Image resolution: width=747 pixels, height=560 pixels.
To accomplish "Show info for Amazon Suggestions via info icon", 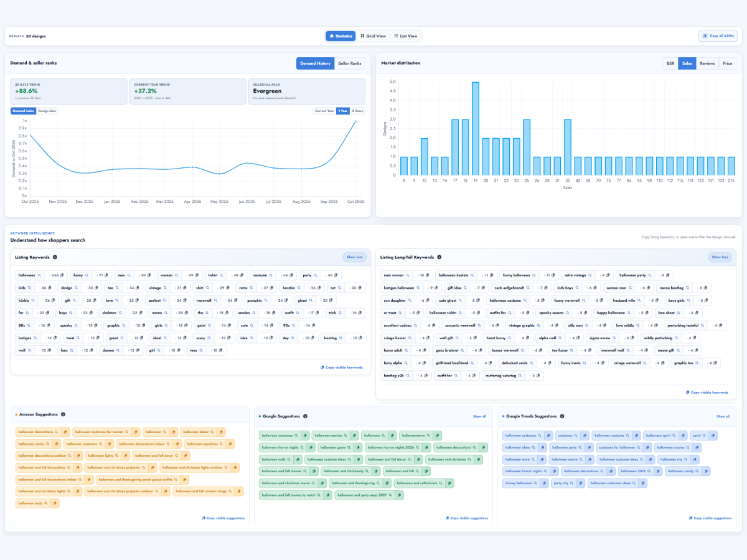I will tap(62, 414).
